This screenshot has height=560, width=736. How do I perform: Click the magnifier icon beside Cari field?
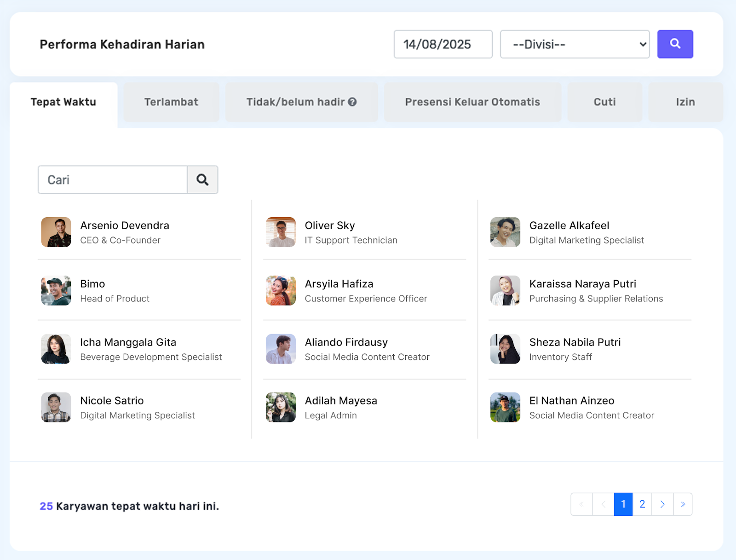[x=202, y=180]
